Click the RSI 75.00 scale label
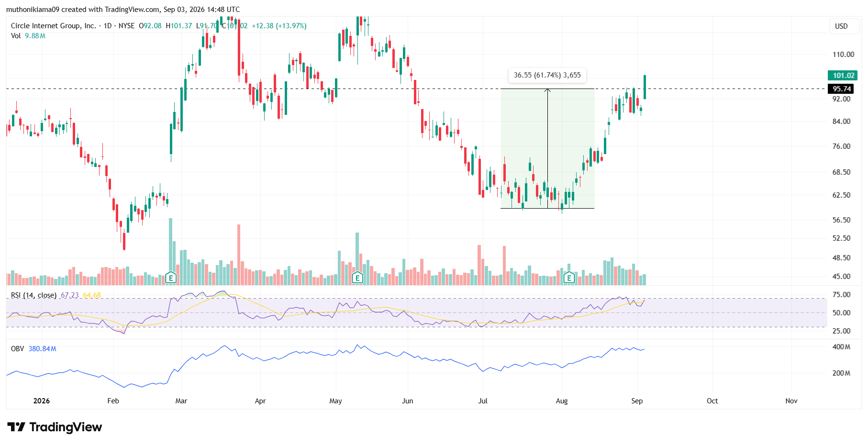The image size is (868, 445). (x=841, y=295)
